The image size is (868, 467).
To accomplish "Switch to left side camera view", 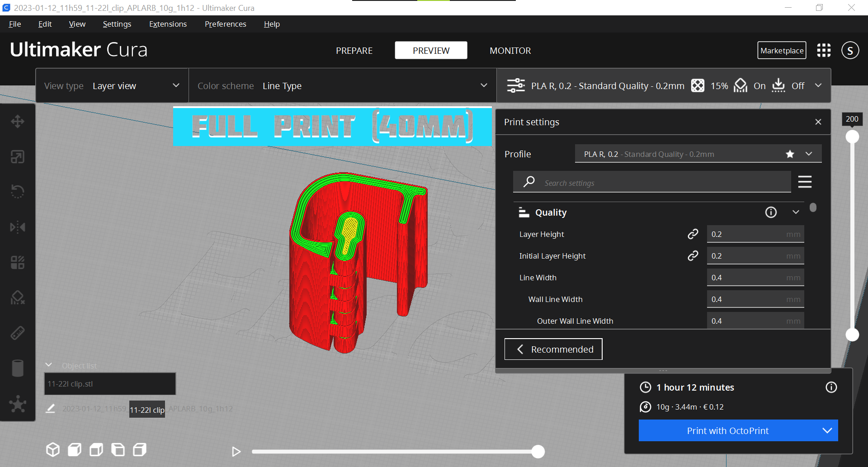I will pos(118,450).
